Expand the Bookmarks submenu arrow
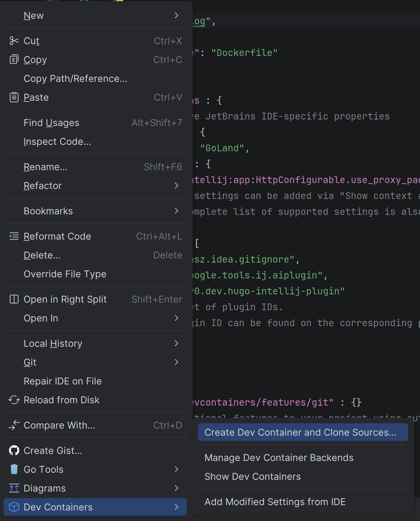This screenshot has height=521, width=420. (176, 211)
